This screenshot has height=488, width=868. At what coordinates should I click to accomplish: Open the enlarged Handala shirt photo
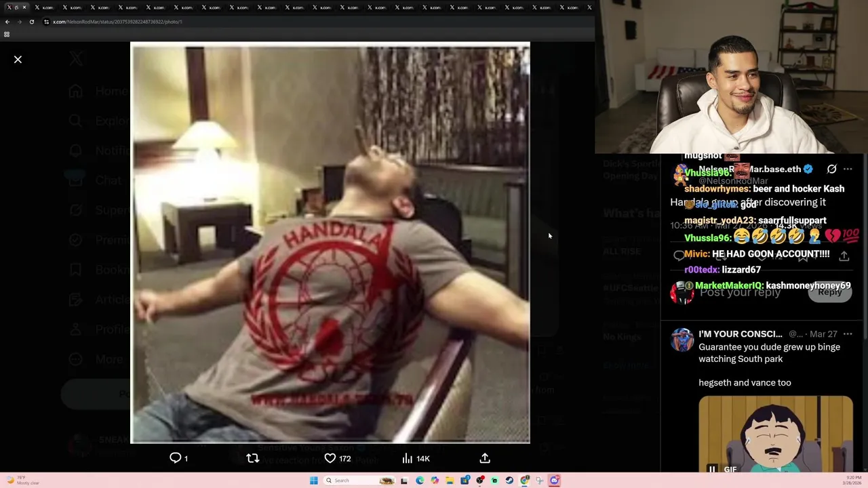330,243
